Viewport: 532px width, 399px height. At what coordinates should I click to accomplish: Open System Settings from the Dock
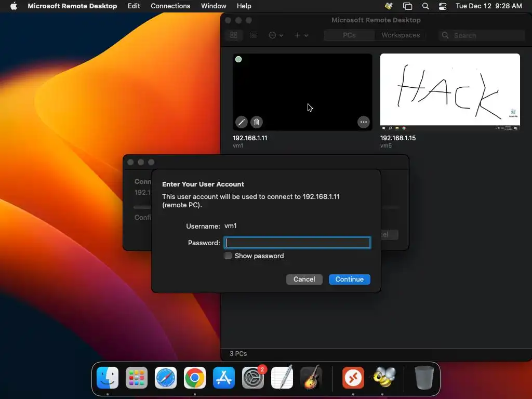pyautogui.click(x=253, y=377)
